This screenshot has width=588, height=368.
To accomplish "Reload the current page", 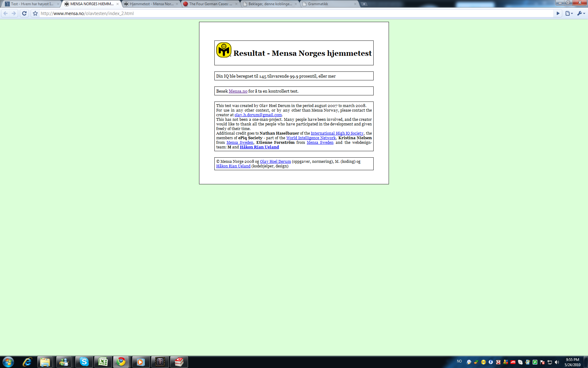I will [x=24, y=13].
